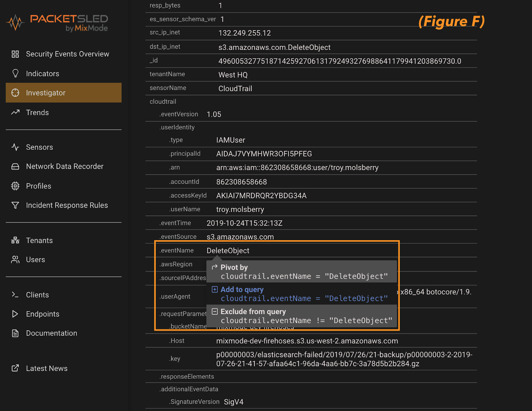The image size is (532, 411).
Task: Click the userIdentity type value IAMUser
Action: click(230, 140)
